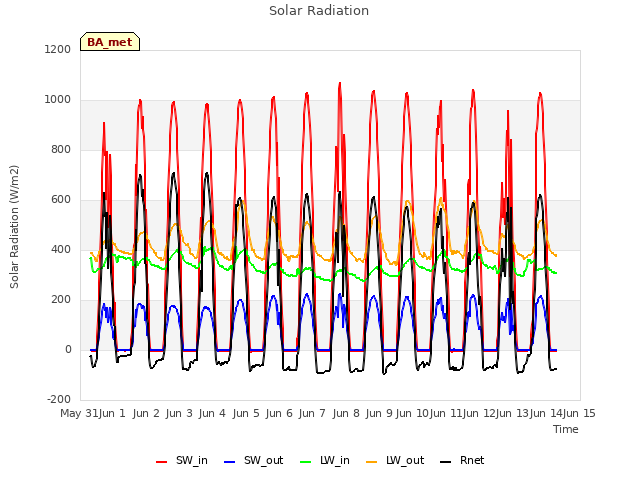The width and height of the screenshot is (640, 480).
Task: Click the Jun 3 x-axis tick label
Action: [x=179, y=413]
